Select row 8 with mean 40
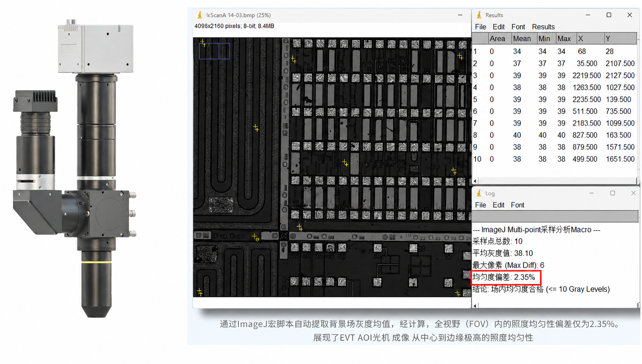 [x=554, y=135]
